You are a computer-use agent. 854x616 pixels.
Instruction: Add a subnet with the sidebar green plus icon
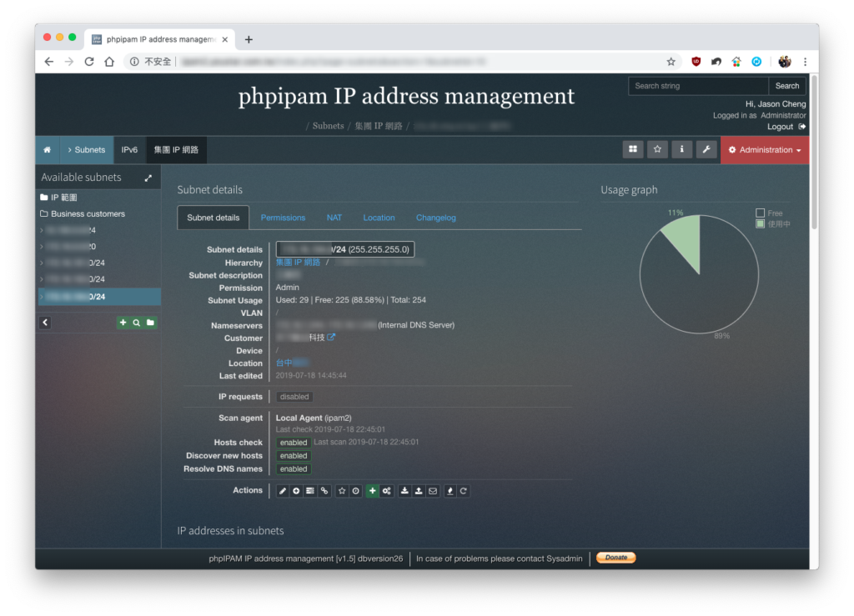pyautogui.click(x=123, y=323)
